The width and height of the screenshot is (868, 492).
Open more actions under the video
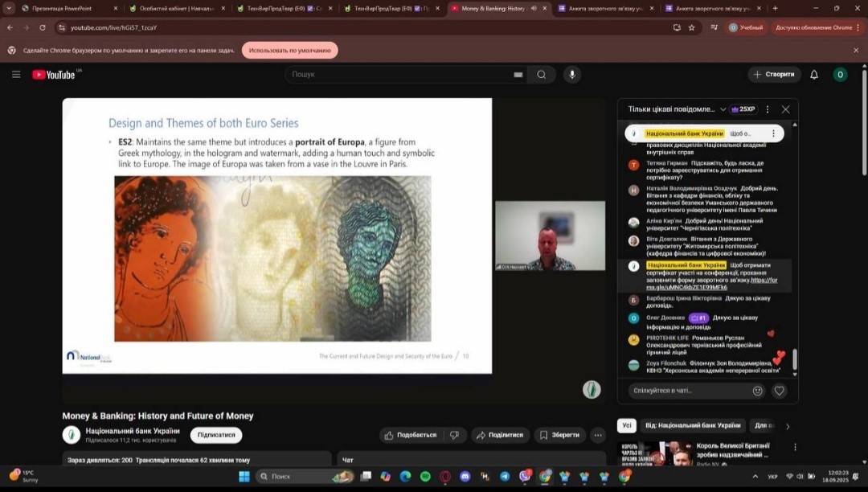point(597,435)
